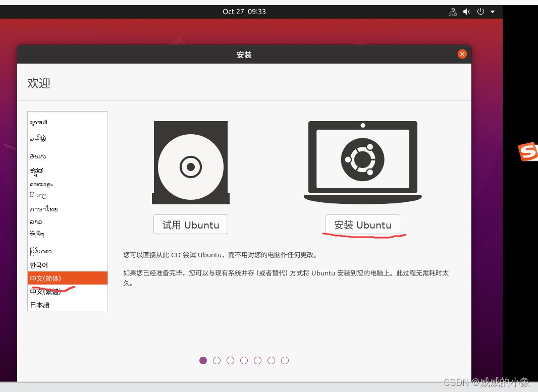Close the 安装 installer window
The image size is (538, 392).
462,53
